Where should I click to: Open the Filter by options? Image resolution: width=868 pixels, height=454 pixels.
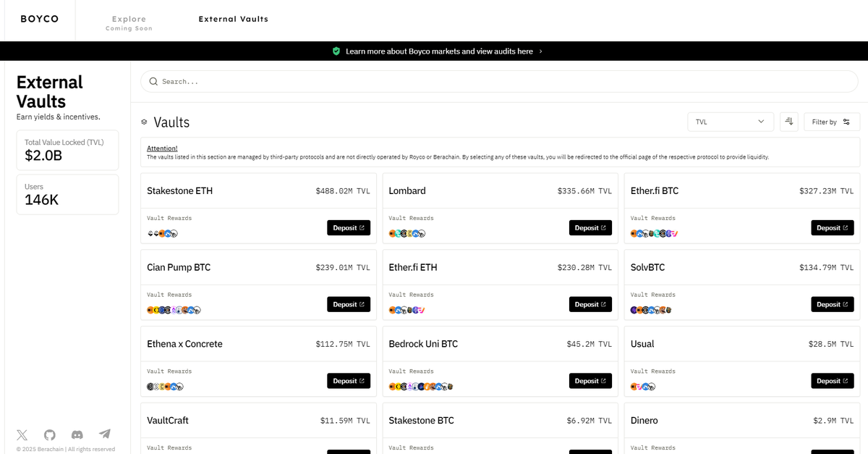[832, 122]
